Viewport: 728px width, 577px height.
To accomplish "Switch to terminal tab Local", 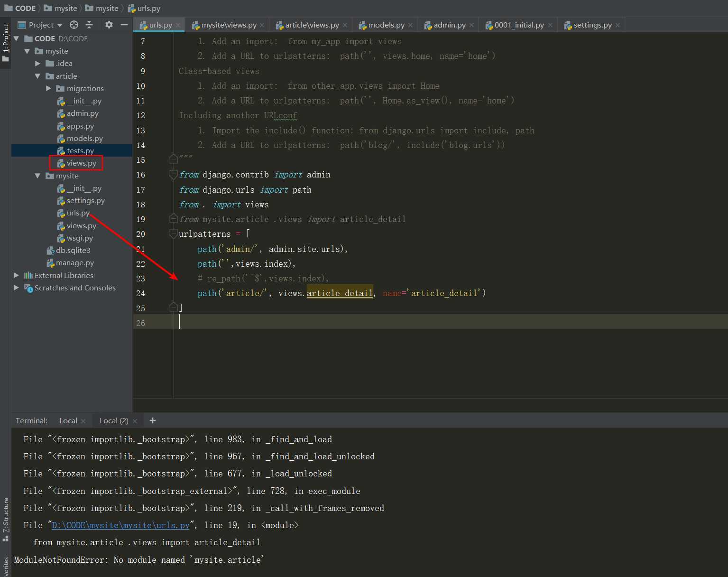I will coord(68,421).
